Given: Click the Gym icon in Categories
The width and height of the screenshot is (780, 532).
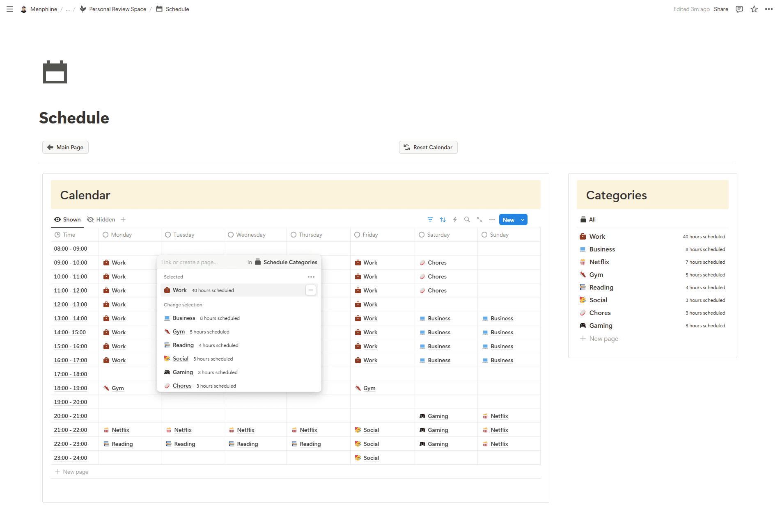Looking at the screenshot, I should (x=583, y=274).
